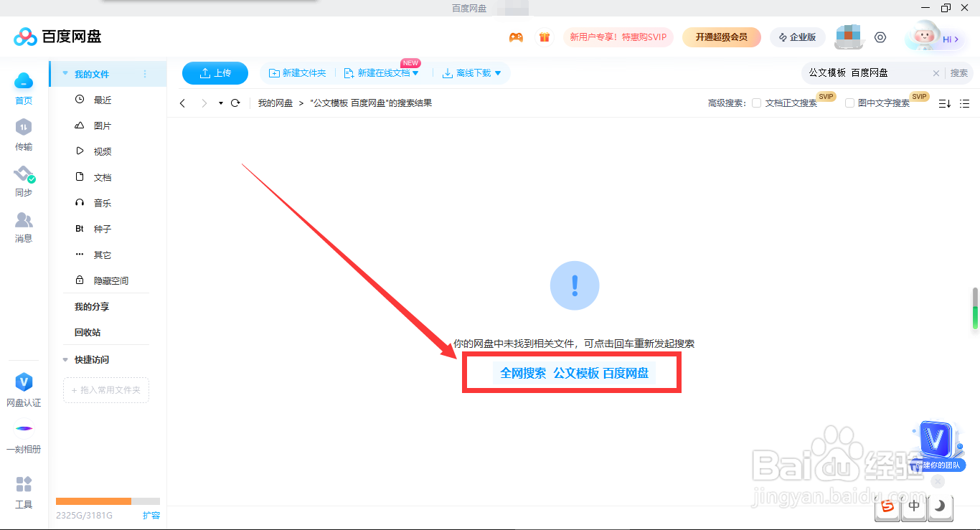
Task: Click 新用户专享 SVIP promo
Action: point(618,37)
